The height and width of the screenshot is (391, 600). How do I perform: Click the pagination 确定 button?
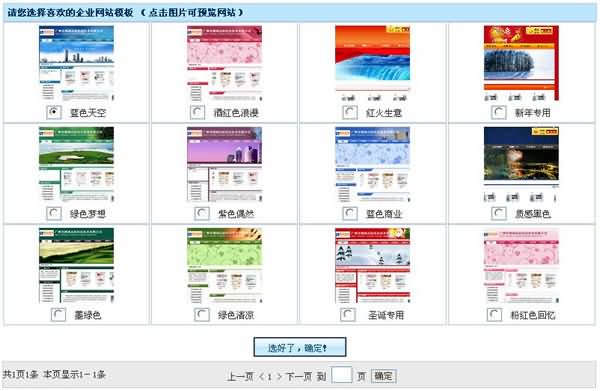[384, 376]
